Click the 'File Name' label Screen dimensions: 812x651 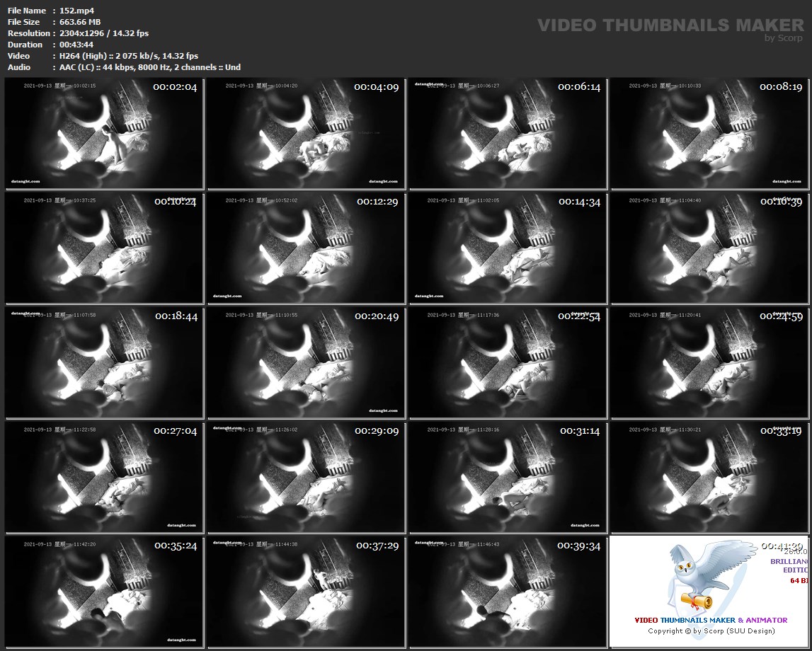click(x=27, y=11)
